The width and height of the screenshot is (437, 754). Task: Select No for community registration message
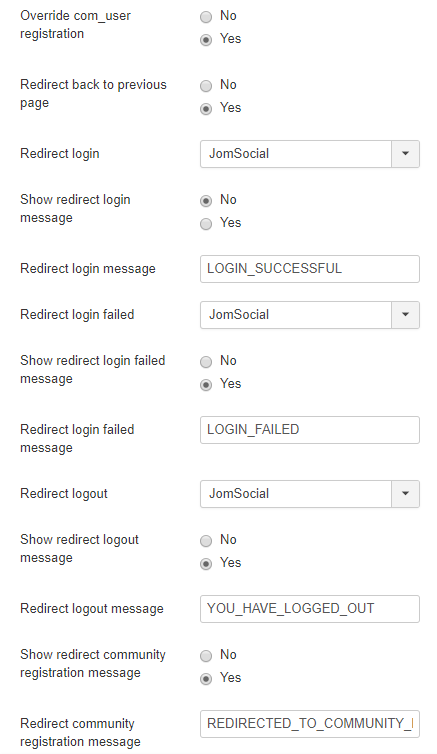coord(206,656)
